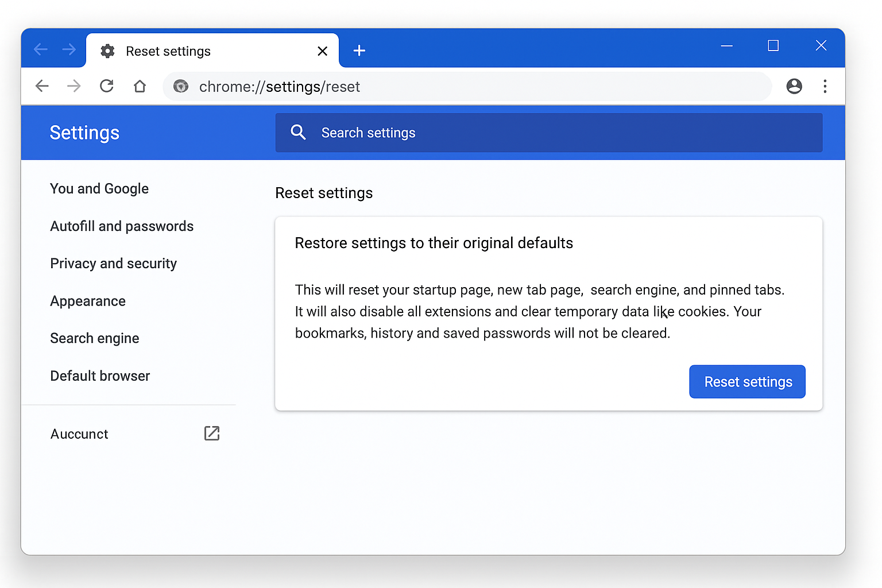Click the site information padlock icon
Screen dimensions: 882x588
(x=181, y=86)
